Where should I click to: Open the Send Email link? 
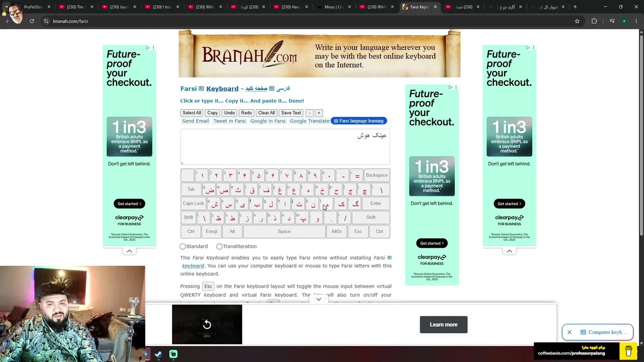click(x=195, y=121)
